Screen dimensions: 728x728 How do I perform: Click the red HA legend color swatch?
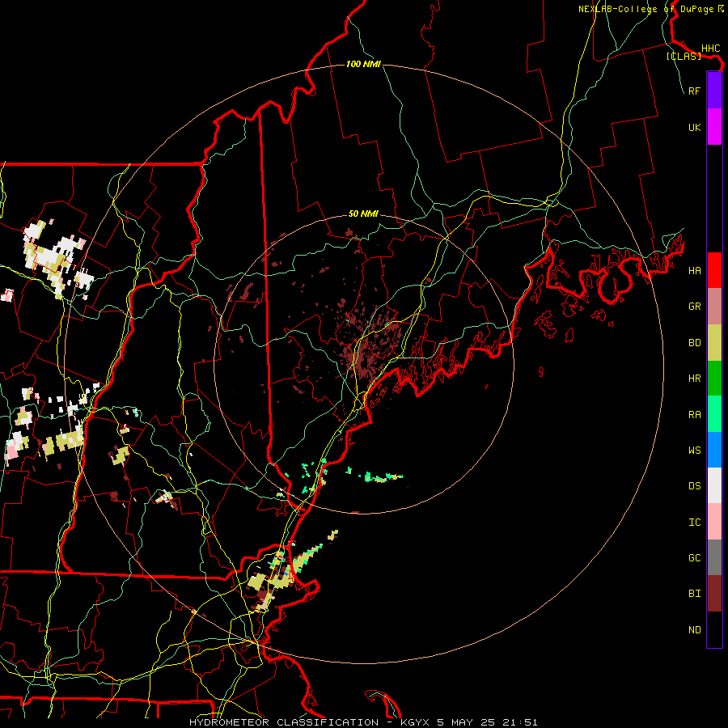pyautogui.click(x=714, y=270)
